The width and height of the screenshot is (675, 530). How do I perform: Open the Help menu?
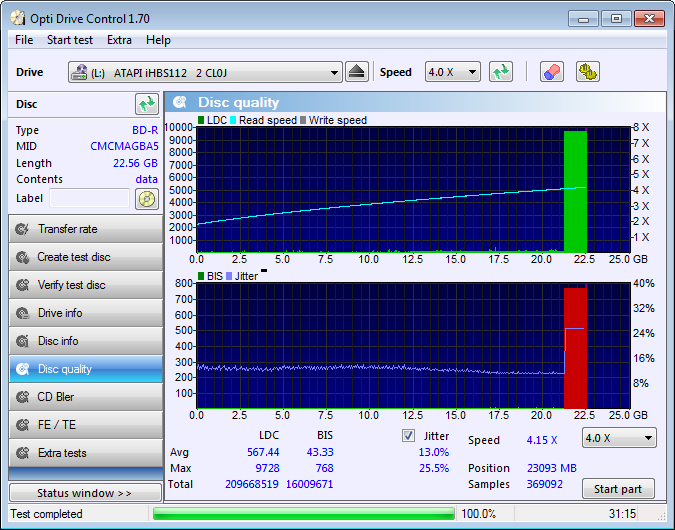click(x=158, y=40)
